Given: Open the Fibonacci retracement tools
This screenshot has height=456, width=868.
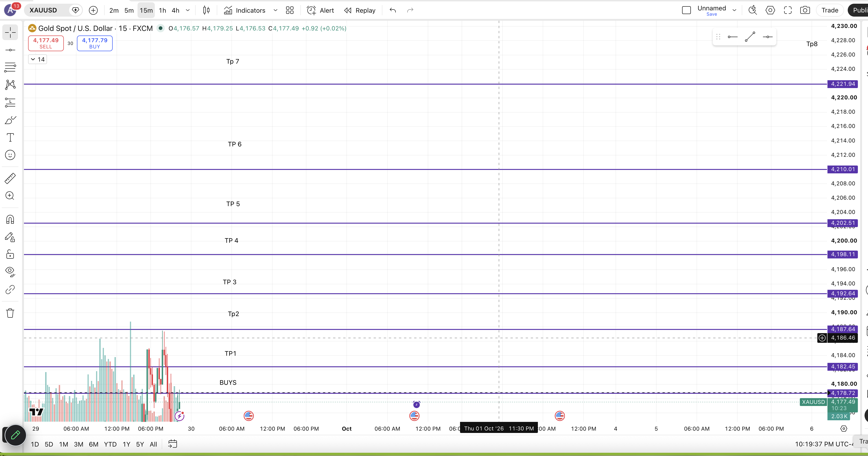Looking at the screenshot, I should (x=10, y=67).
